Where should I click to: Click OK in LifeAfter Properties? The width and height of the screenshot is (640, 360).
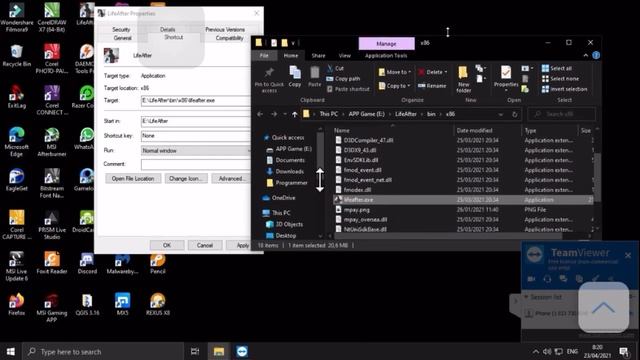click(x=167, y=245)
